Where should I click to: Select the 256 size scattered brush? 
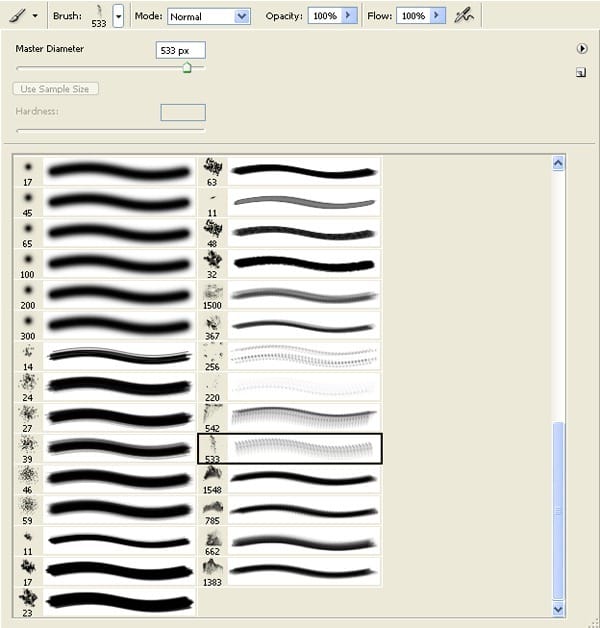click(290, 356)
